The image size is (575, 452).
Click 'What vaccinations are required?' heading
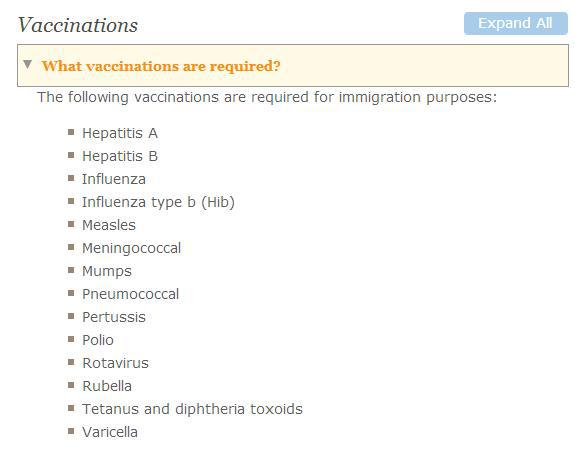coord(161,66)
